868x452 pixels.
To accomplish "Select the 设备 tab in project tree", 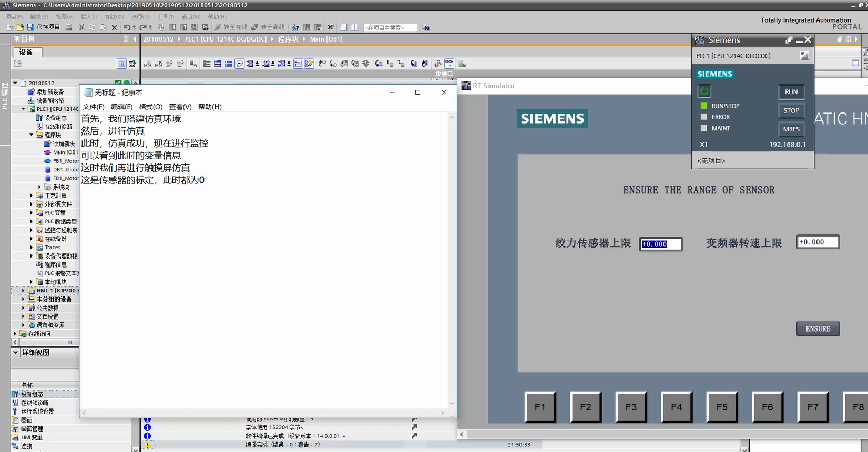I will pyautogui.click(x=26, y=52).
